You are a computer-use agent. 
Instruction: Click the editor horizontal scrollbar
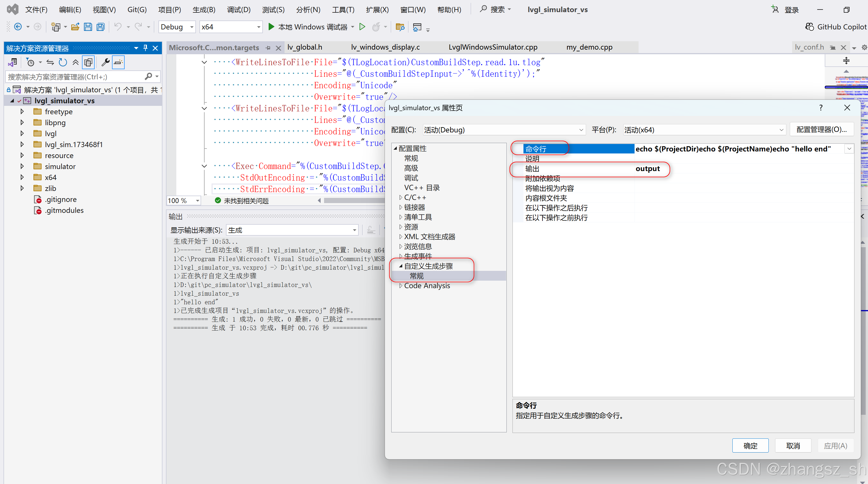[354, 200]
